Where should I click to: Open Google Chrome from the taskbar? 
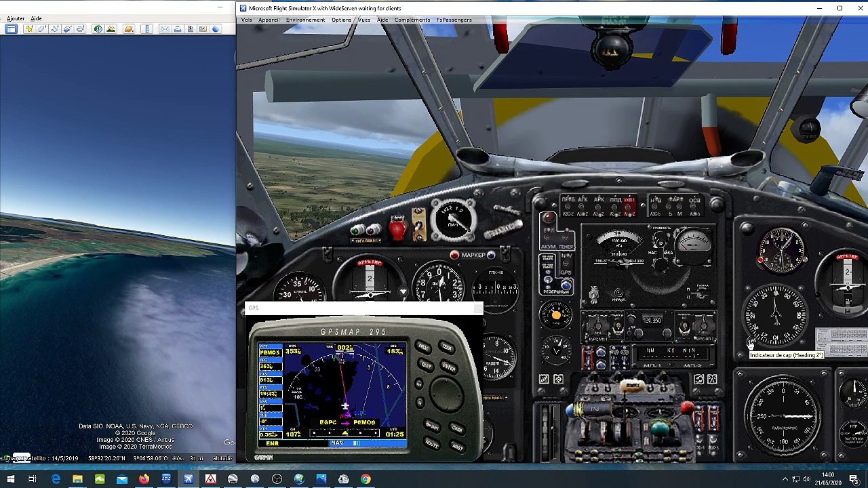(x=366, y=479)
